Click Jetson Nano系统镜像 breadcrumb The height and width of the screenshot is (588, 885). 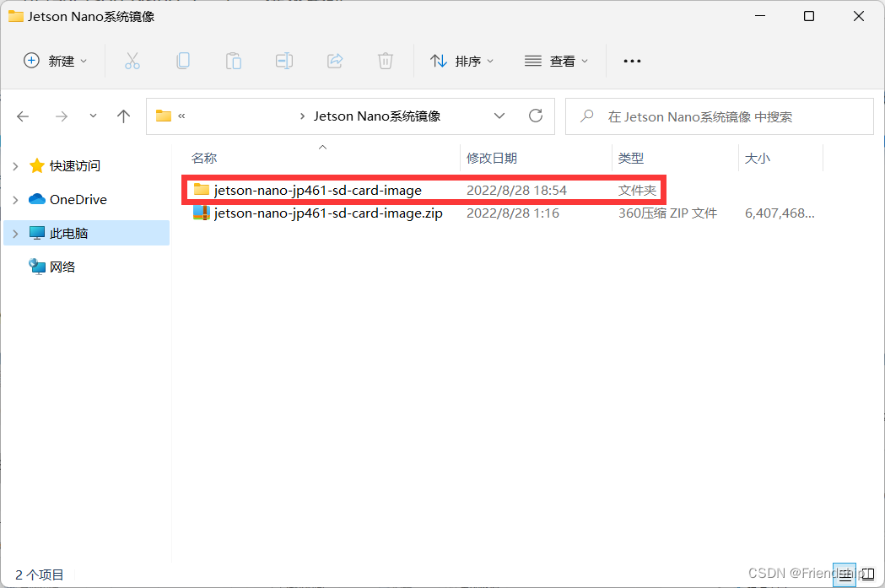pos(377,116)
